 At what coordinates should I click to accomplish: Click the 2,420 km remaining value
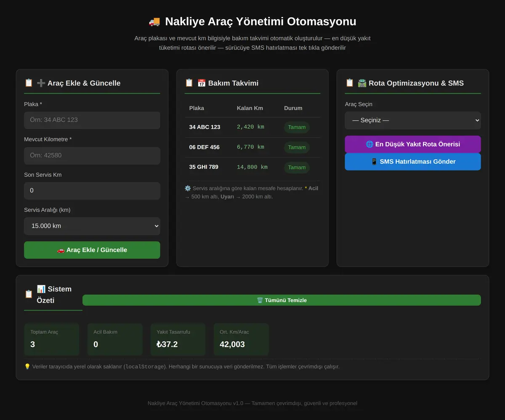coord(250,127)
